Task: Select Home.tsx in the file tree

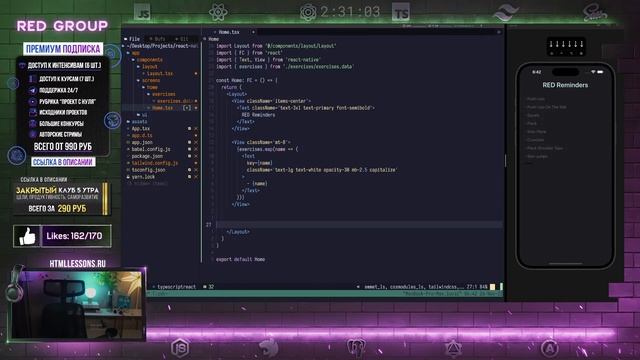Action: [162, 108]
